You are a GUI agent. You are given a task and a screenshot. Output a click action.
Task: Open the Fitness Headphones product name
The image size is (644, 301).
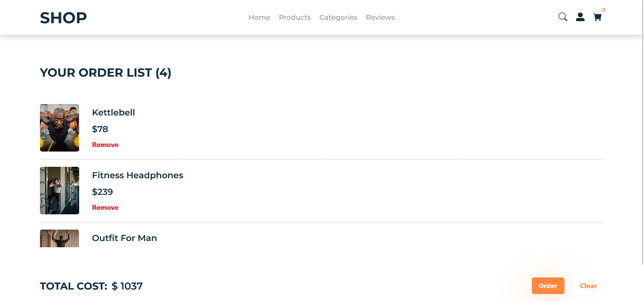click(x=137, y=175)
